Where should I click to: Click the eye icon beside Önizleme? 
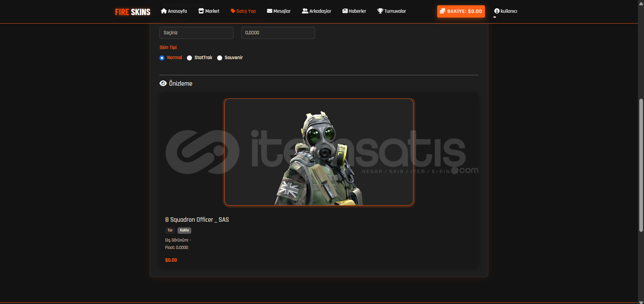[x=163, y=83]
